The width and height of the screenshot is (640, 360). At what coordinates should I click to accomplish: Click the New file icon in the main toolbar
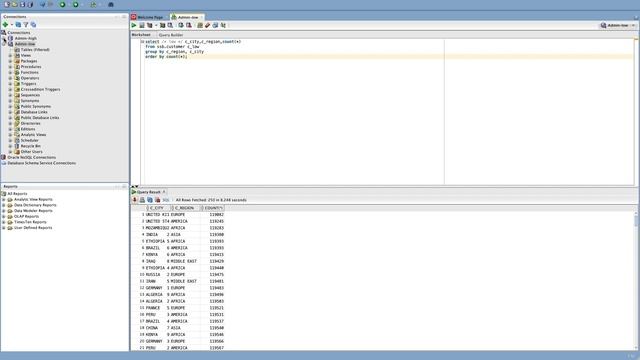(7, 4)
